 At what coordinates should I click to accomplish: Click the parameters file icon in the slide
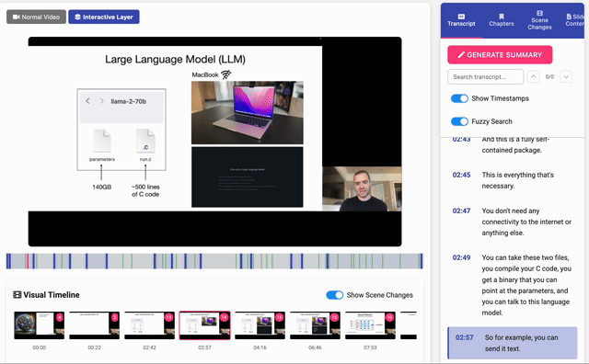(102, 142)
